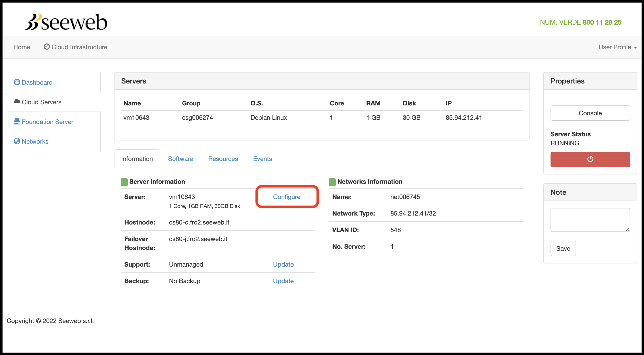Click the Servers panel heading
The width and height of the screenshot is (644, 355).
point(133,81)
